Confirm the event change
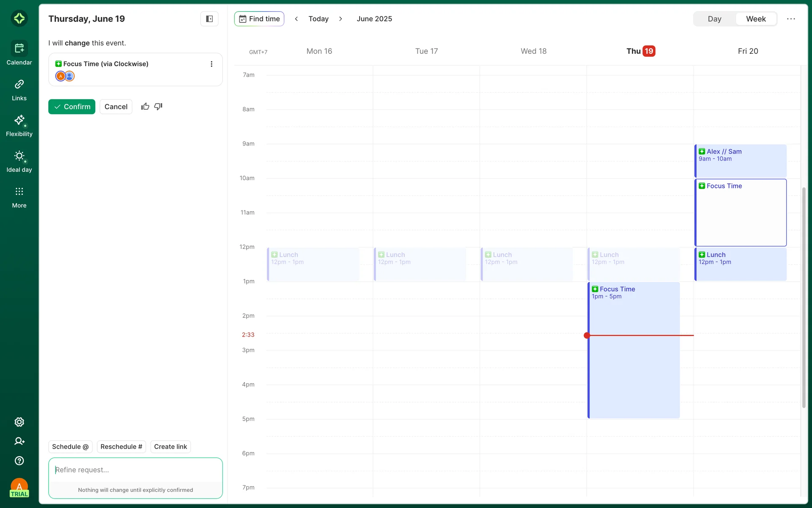Image resolution: width=812 pixels, height=508 pixels. pyautogui.click(x=72, y=107)
